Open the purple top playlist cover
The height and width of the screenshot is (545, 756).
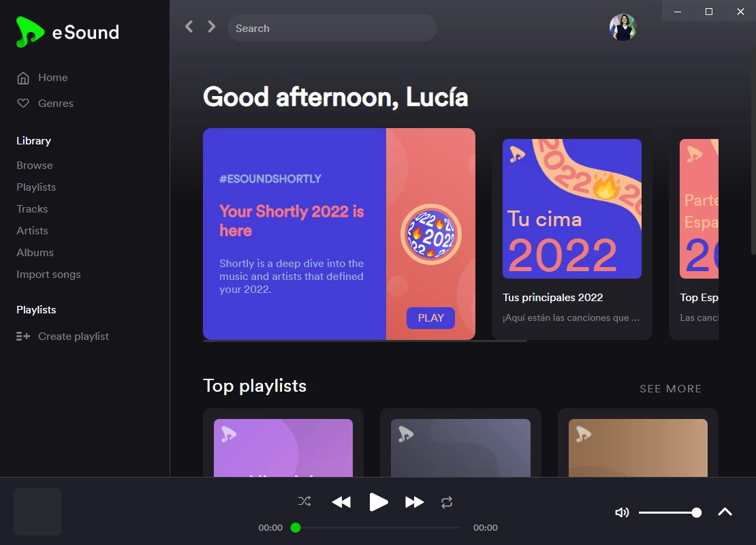pyautogui.click(x=283, y=448)
